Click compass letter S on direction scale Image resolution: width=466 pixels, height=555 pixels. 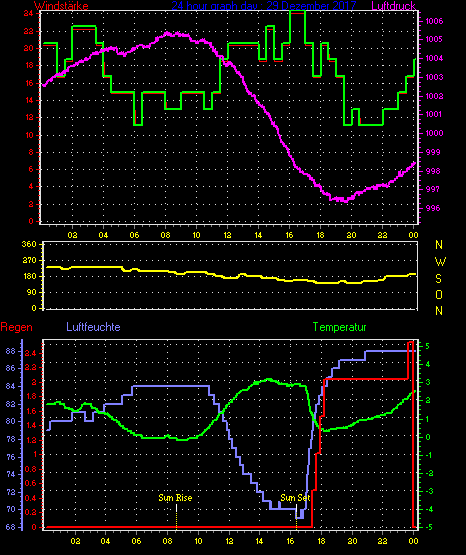tap(438, 279)
